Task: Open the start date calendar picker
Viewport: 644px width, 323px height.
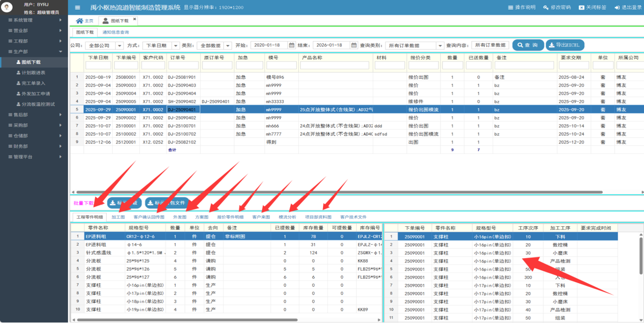Action: (x=292, y=45)
